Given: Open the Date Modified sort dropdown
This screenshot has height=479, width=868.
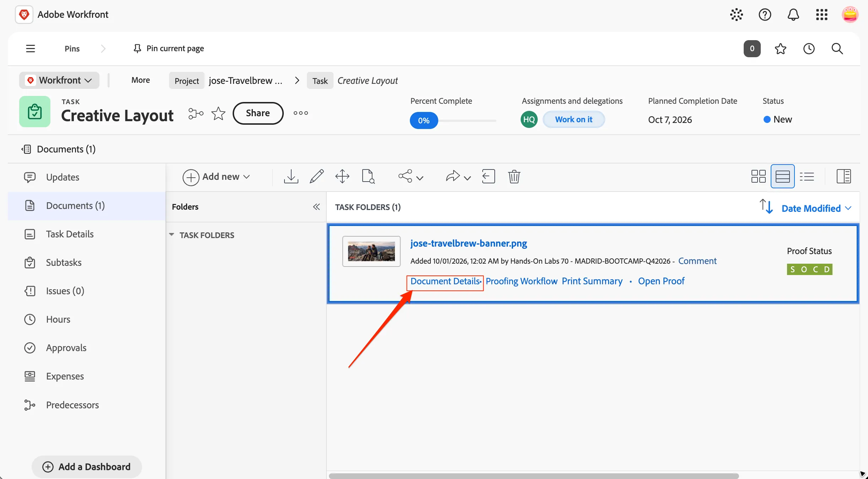Looking at the screenshot, I should pyautogui.click(x=816, y=208).
